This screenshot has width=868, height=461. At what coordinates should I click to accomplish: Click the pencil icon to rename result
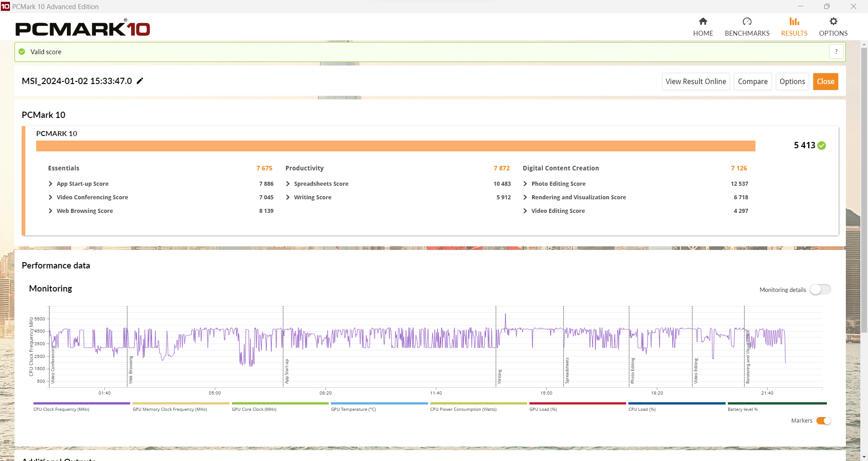point(140,81)
